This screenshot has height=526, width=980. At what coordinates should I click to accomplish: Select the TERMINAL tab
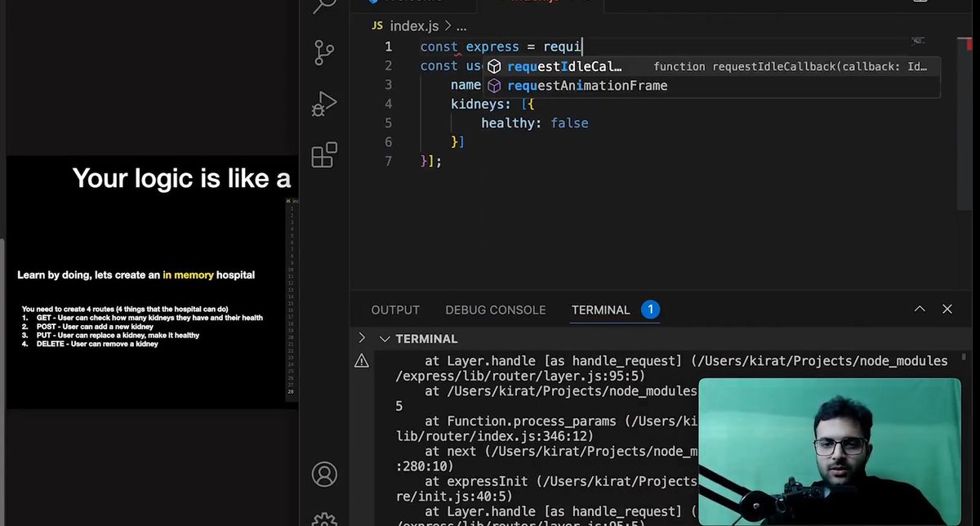point(601,310)
